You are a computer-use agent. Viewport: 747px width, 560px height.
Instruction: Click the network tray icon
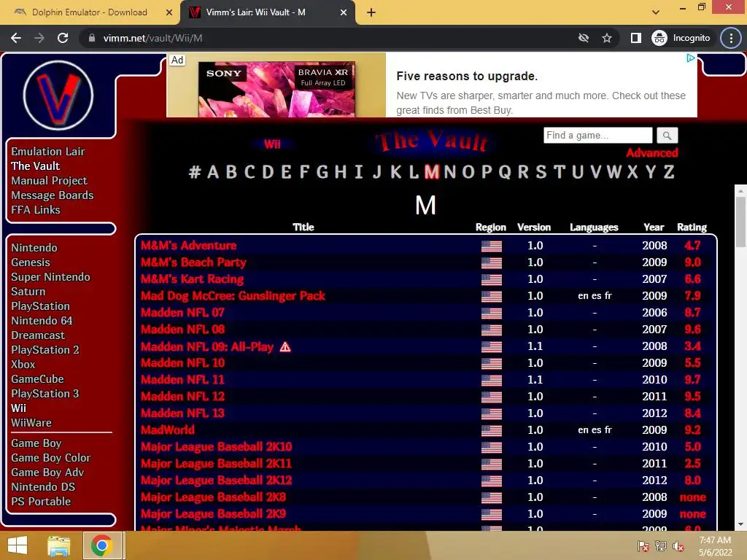[661, 546]
